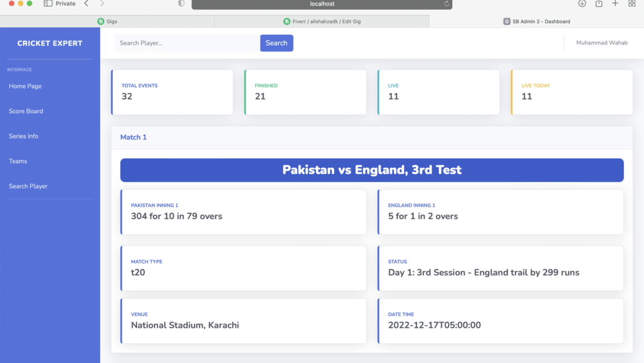Navigate to Teams in sidebar
The height and width of the screenshot is (363, 644).
tap(18, 161)
